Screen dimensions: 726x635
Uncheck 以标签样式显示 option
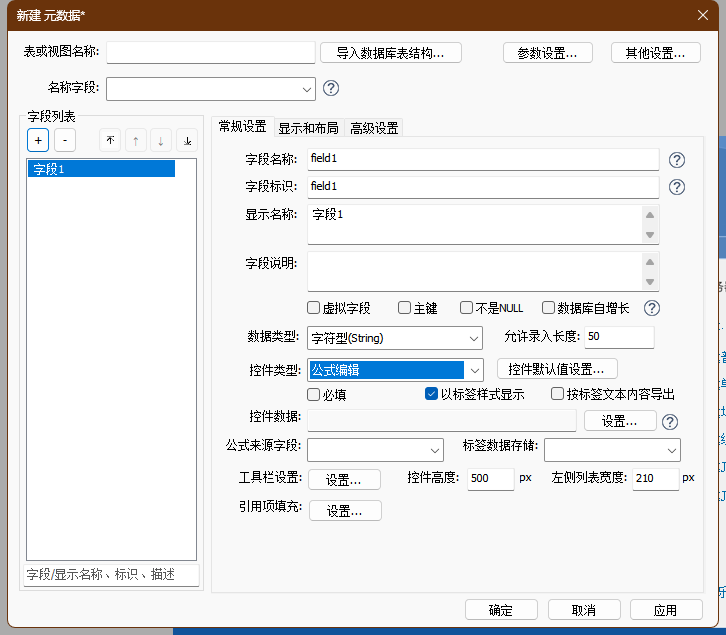coord(432,394)
